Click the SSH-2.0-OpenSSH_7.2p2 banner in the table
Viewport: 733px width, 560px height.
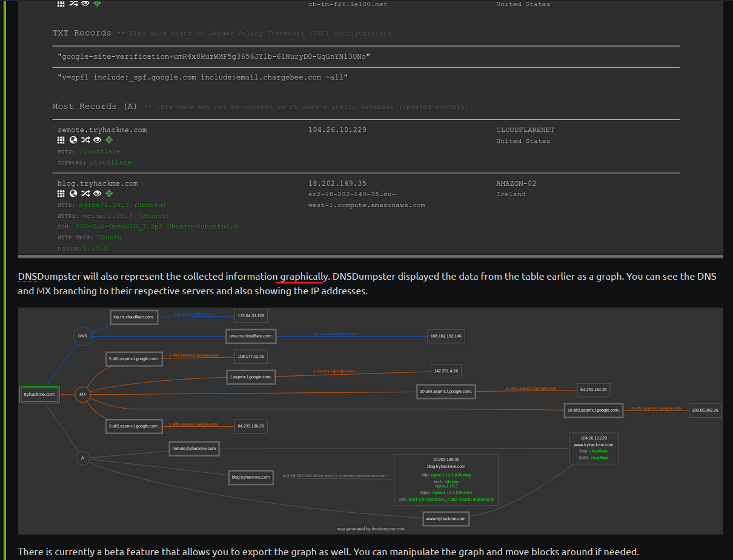click(x=156, y=226)
